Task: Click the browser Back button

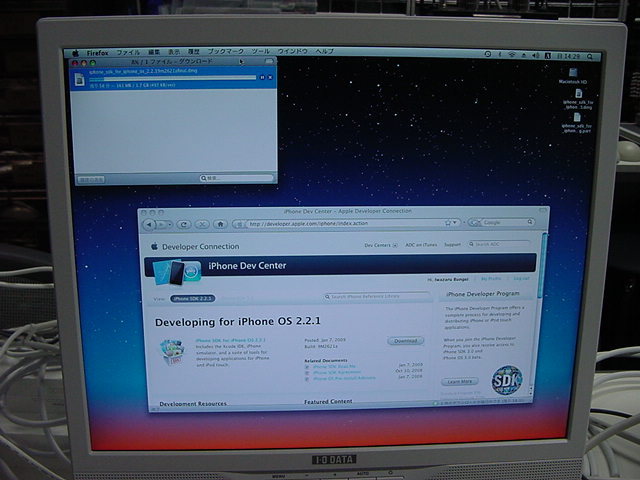Action: 149,224
